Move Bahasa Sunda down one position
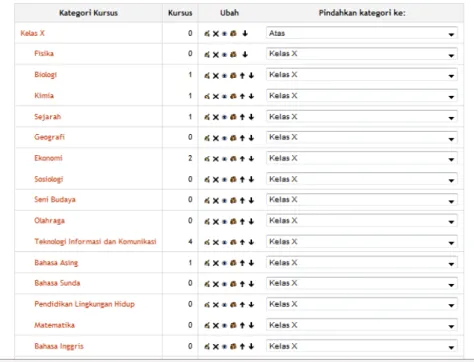 (x=251, y=284)
